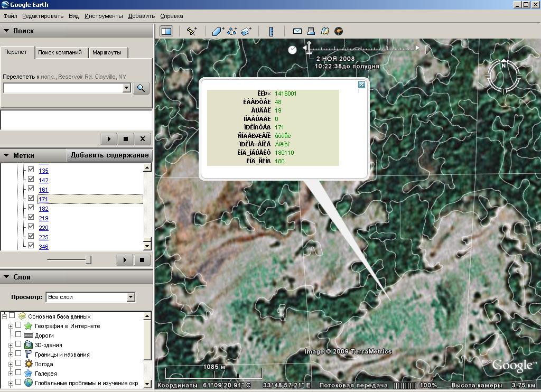Click the Borders and Labels flag icon
Screen dimensions: 541x392
29,354
